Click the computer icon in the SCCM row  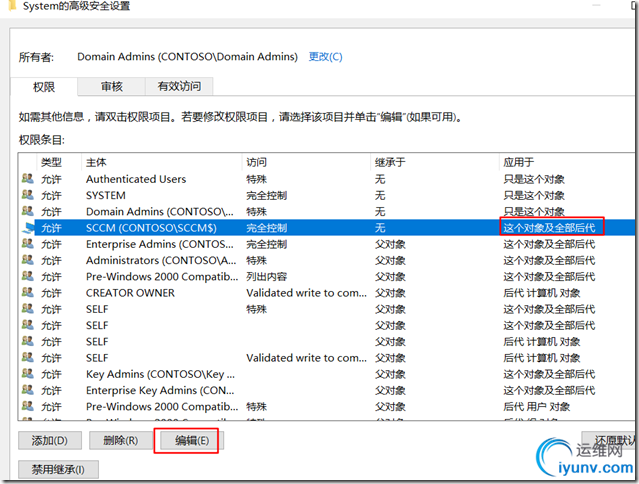point(28,227)
